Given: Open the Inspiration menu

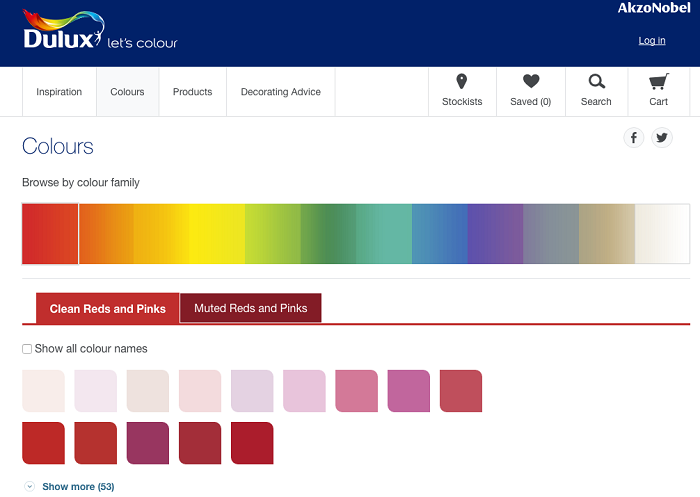Looking at the screenshot, I should pyautogui.click(x=59, y=92).
